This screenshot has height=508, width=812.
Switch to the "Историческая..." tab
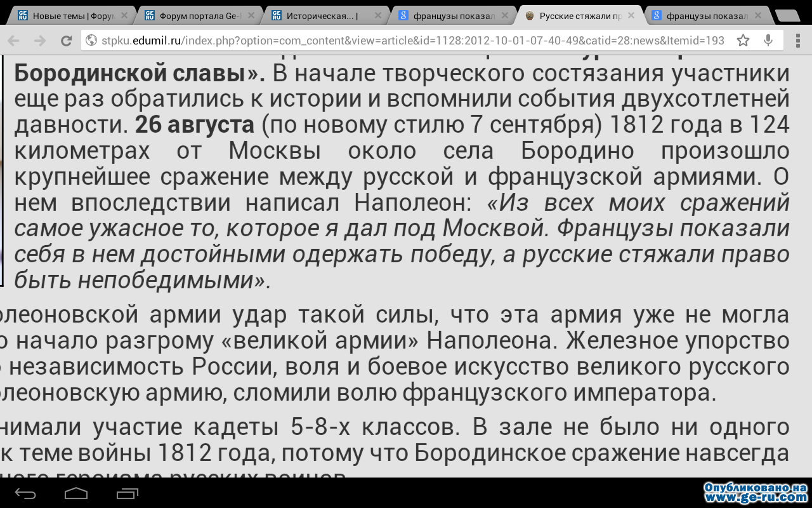pyautogui.click(x=320, y=16)
